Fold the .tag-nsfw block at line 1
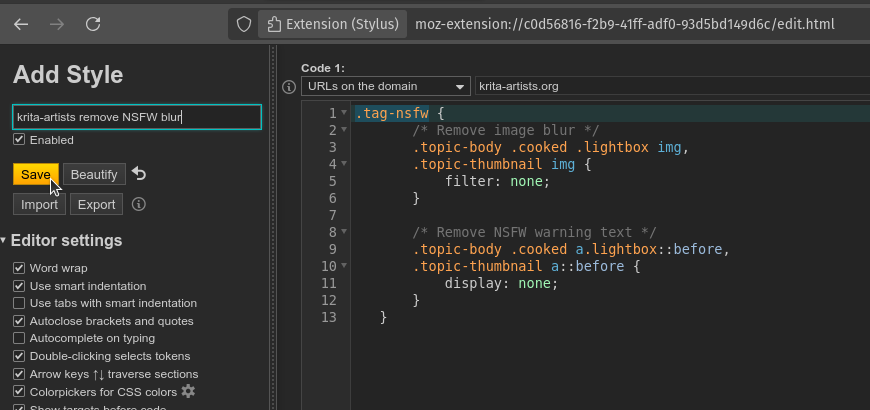Viewport: 870px width, 410px height. pos(344,113)
